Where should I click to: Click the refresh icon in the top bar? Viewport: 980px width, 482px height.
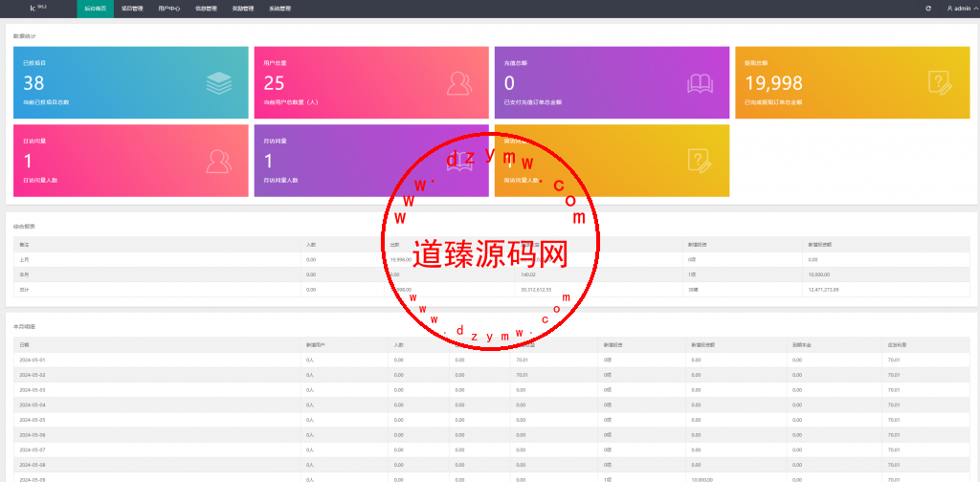[928, 9]
